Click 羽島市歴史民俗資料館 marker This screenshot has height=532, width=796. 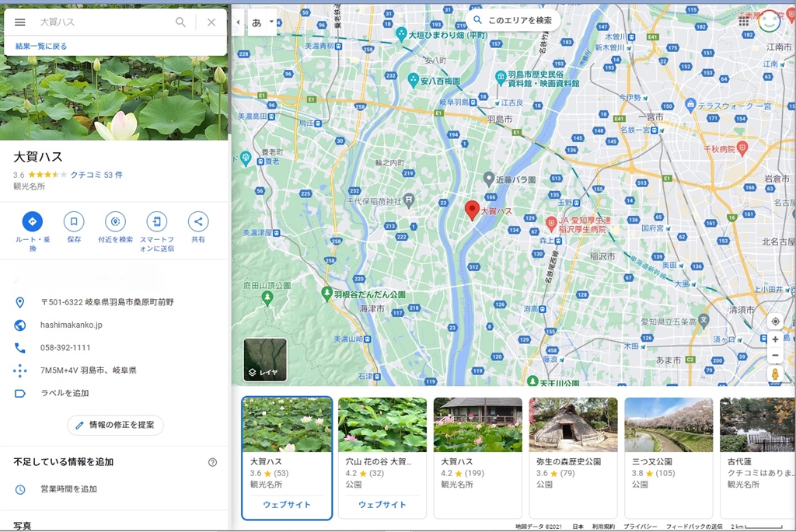[501, 78]
